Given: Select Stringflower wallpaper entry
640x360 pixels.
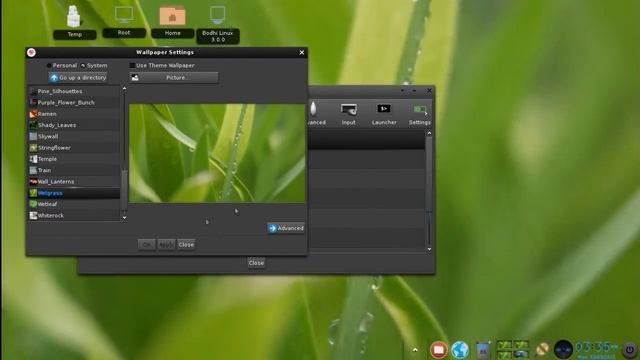Looking at the screenshot, I should pyautogui.click(x=74, y=148).
